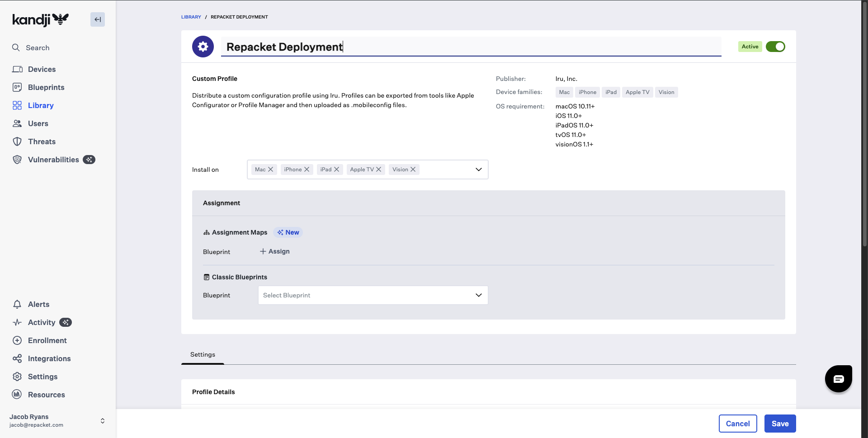This screenshot has height=438, width=868.
Task: Open the Activity pulse icon
Action: [17, 322]
